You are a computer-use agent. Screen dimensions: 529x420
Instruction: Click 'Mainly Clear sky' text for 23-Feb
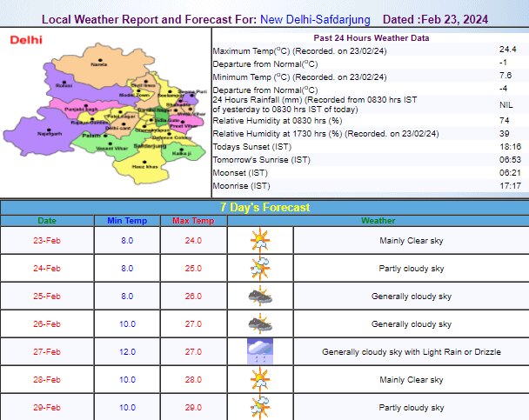coord(412,240)
